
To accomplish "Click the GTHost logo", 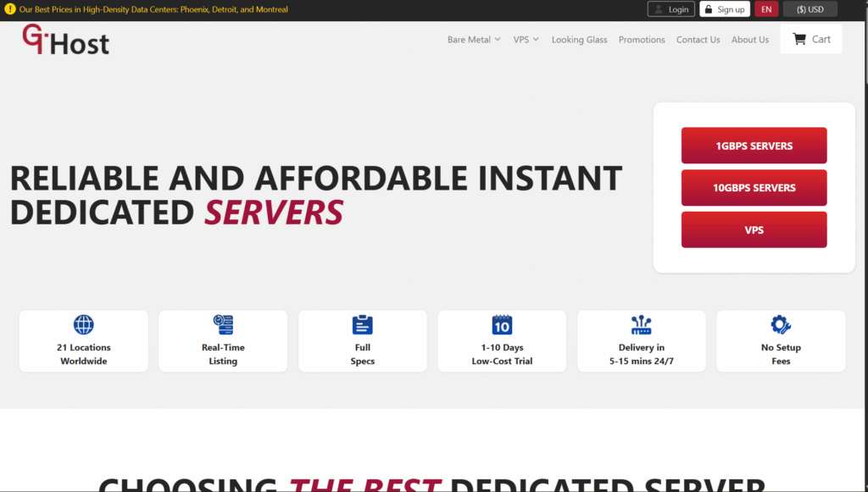I will click(x=66, y=40).
